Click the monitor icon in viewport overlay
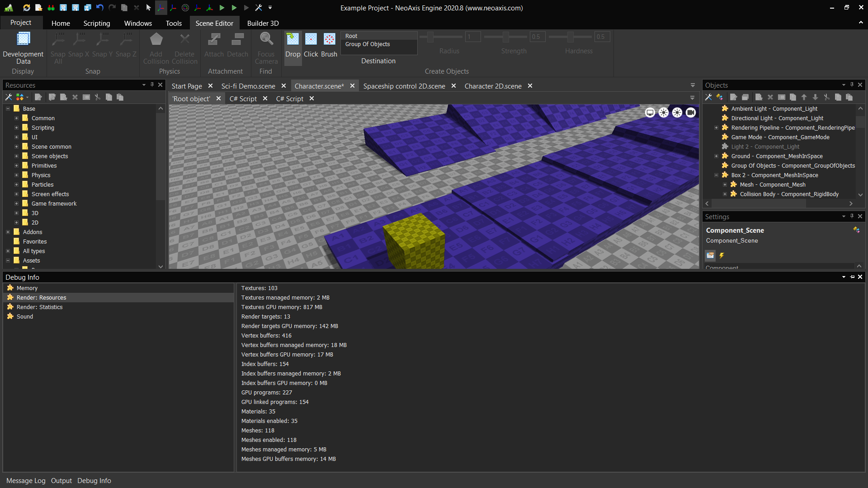Screen dimensions: 868x488 click(650, 113)
